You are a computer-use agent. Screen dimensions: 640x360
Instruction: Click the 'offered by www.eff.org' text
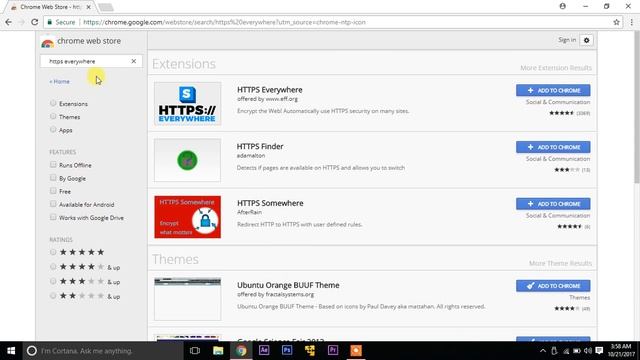click(x=267, y=99)
